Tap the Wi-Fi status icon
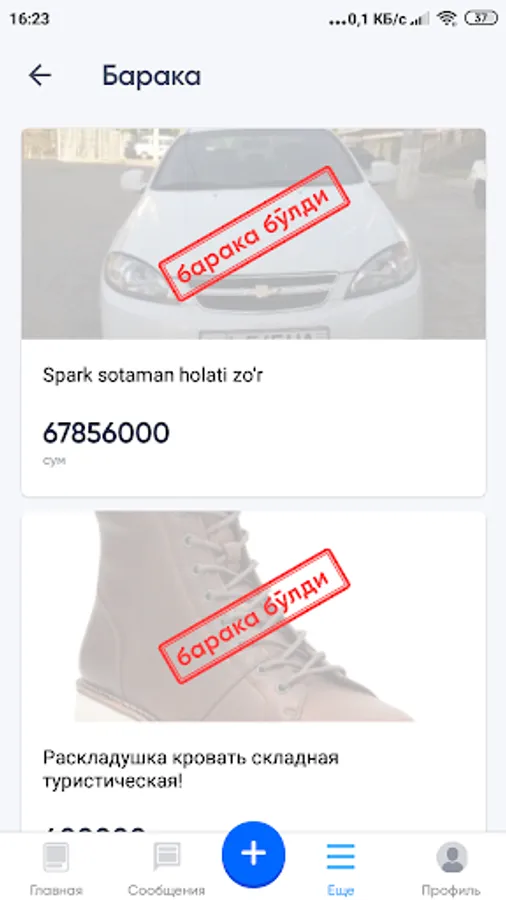The height and width of the screenshot is (900, 506). coord(446,18)
